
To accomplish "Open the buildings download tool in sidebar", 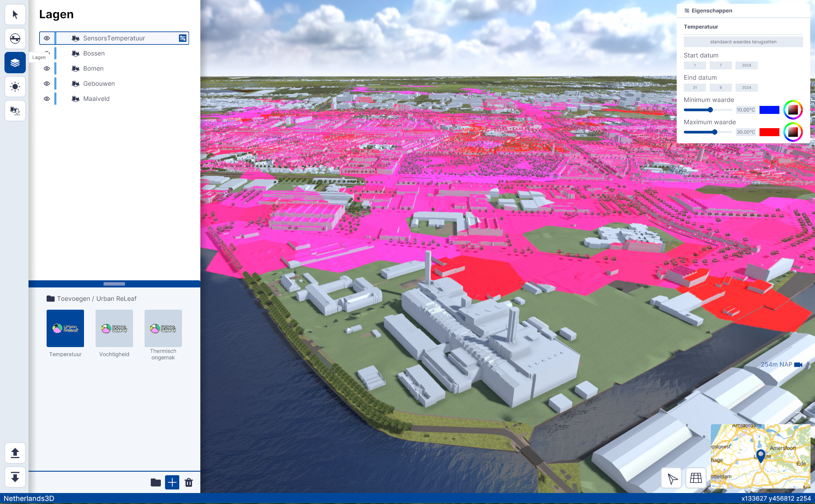I will click(x=15, y=111).
